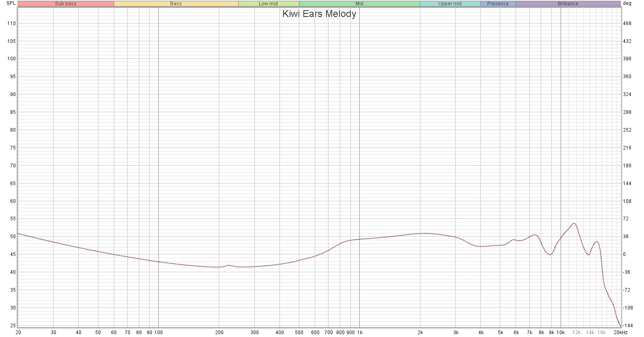Click the Brilliance band label
Viewport: 644px width, 337px height.
(568, 4)
